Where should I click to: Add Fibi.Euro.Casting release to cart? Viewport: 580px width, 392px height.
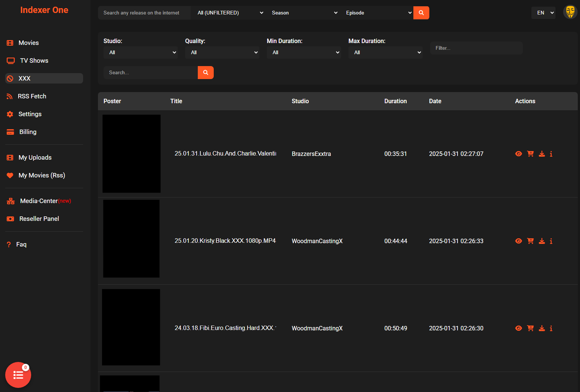click(530, 328)
